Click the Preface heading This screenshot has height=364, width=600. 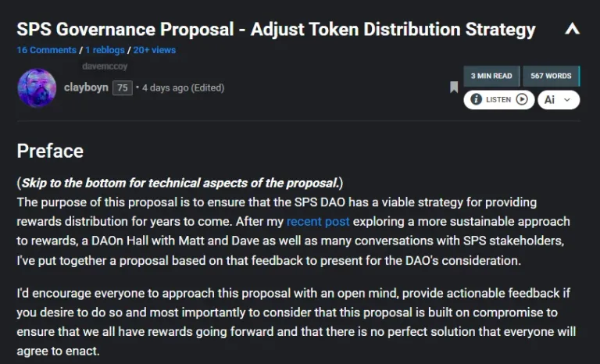point(50,151)
